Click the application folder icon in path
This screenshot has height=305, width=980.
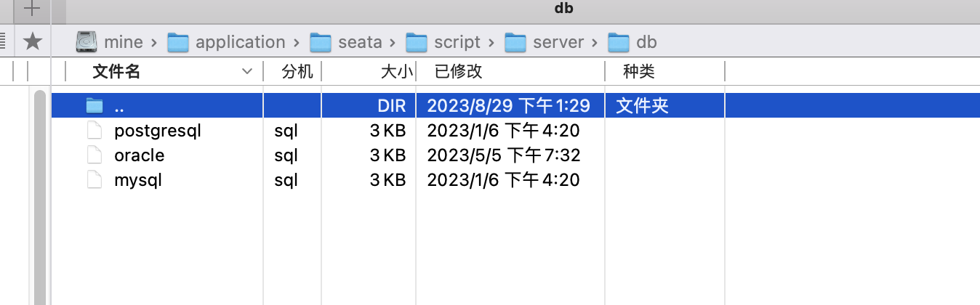tap(178, 42)
